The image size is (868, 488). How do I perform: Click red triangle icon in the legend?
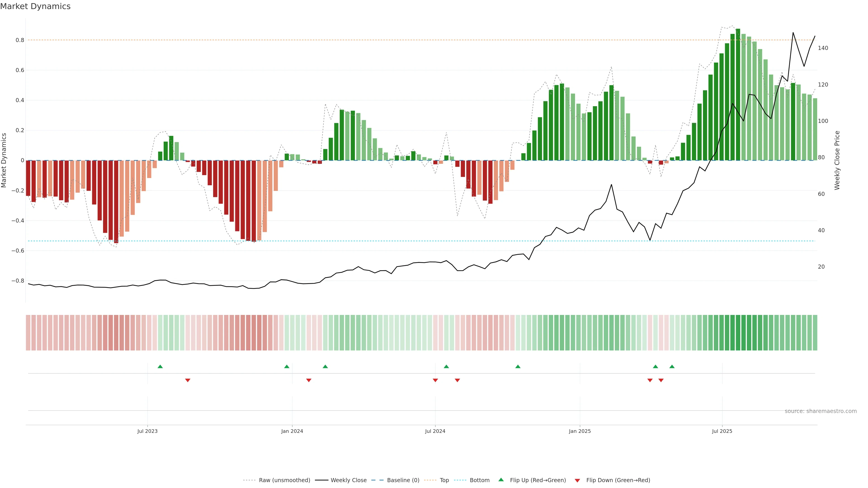point(577,480)
